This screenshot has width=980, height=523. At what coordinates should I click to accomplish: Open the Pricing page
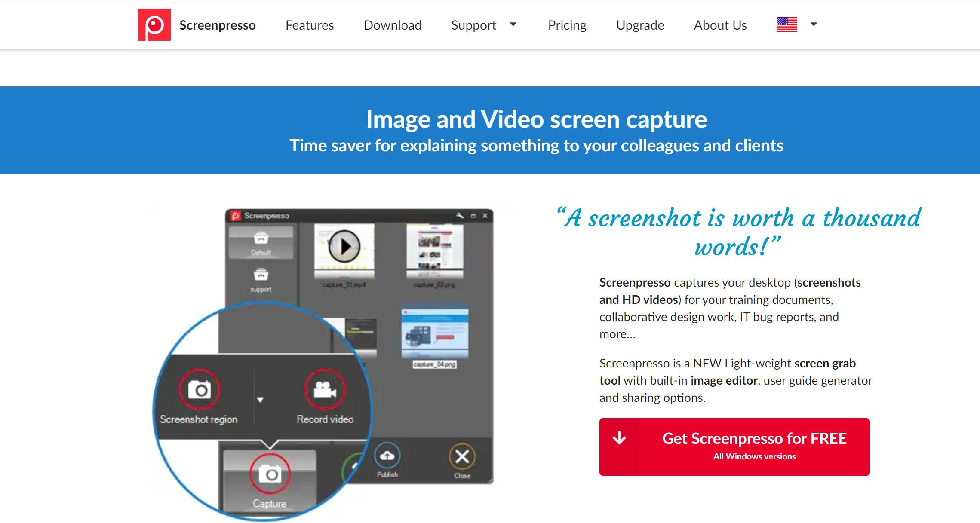[x=567, y=25]
